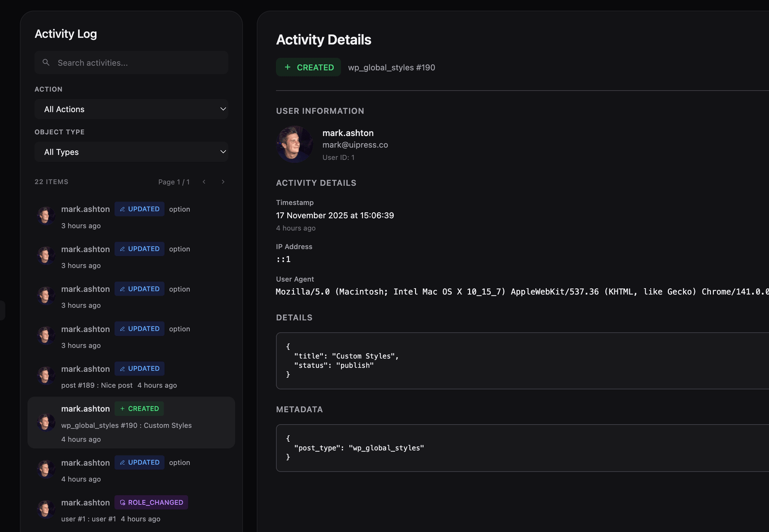
Task: Click the chevron on the Object Type filter
Action: click(x=223, y=152)
